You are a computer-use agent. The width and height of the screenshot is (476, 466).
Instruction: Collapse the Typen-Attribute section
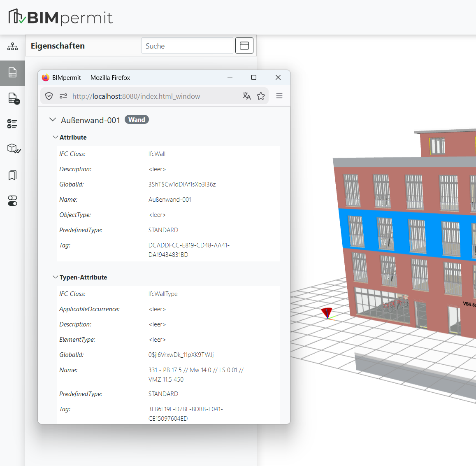pos(55,277)
